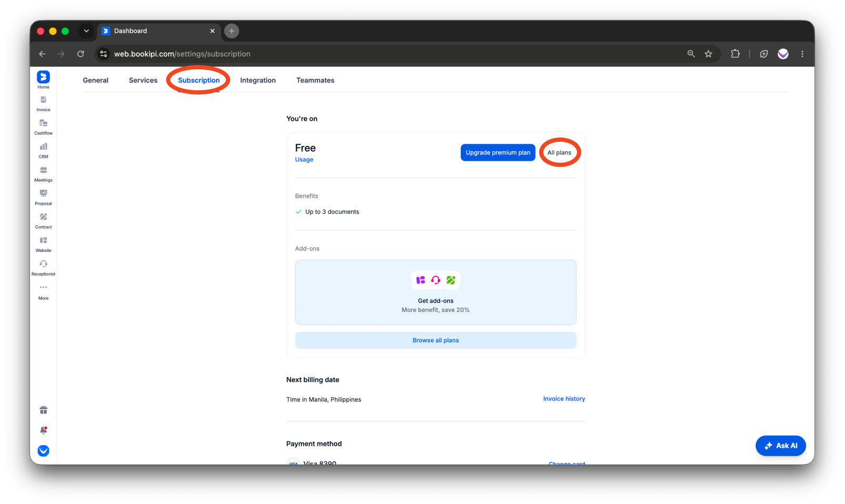Open Invoice from the sidebar
The image size is (845, 504).
(43, 104)
